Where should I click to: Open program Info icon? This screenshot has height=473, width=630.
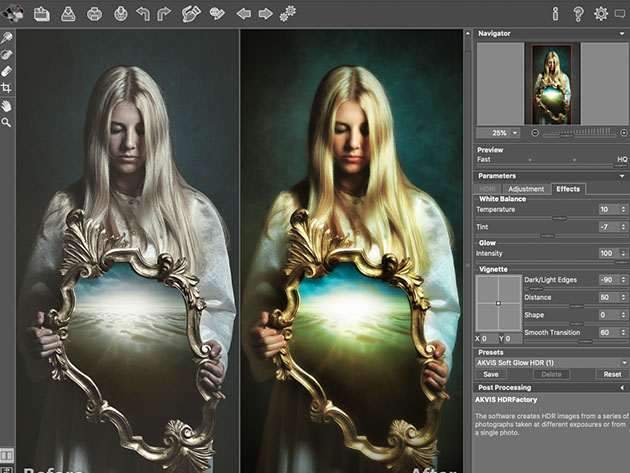click(555, 14)
